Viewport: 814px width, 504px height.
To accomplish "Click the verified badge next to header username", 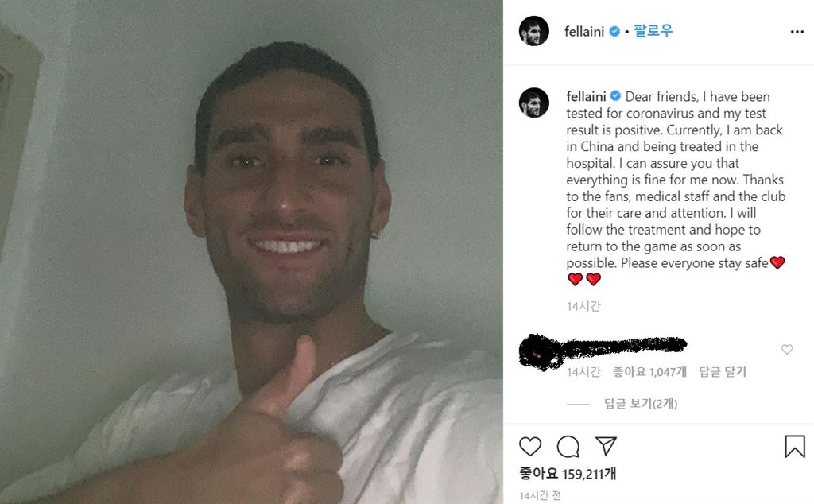I will 614,32.
